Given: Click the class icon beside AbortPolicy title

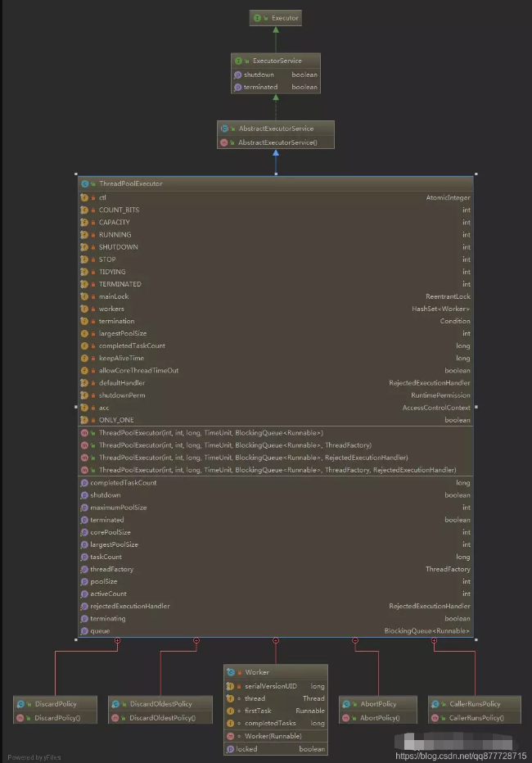Looking at the screenshot, I should tap(345, 703).
